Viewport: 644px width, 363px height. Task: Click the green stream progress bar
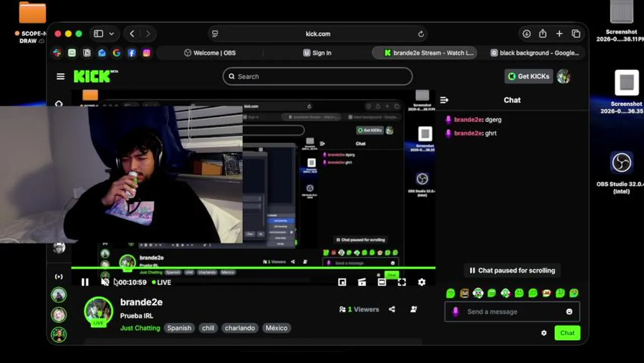(253, 268)
